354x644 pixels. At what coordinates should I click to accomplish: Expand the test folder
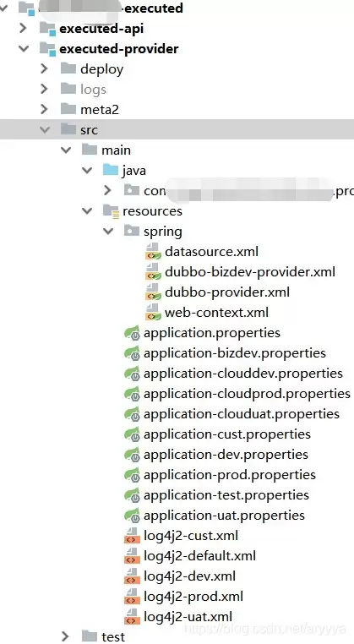(x=65, y=636)
